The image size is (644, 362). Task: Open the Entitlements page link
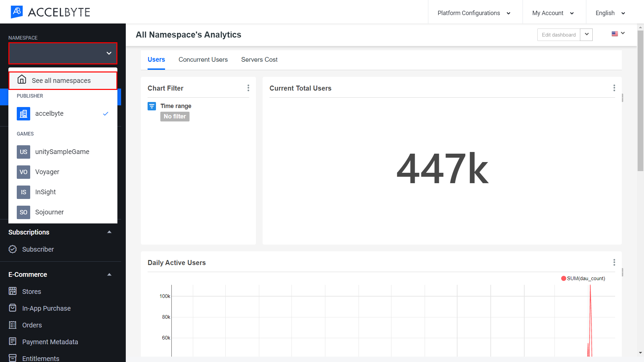point(41,358)
